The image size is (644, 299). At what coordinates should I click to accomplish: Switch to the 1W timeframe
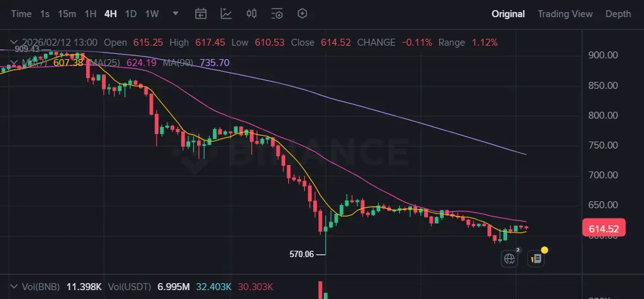click(152, 14)
